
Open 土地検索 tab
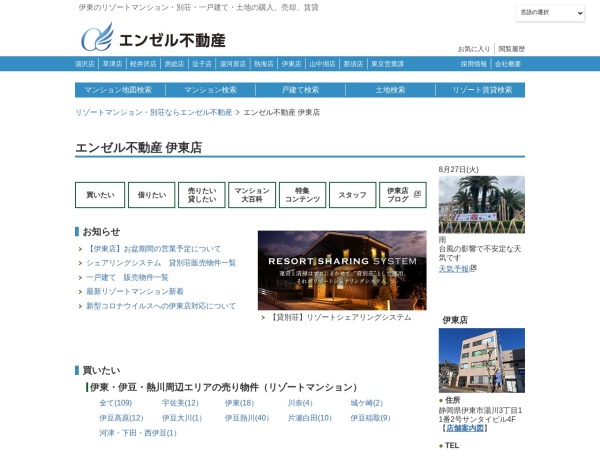(390, 90)
